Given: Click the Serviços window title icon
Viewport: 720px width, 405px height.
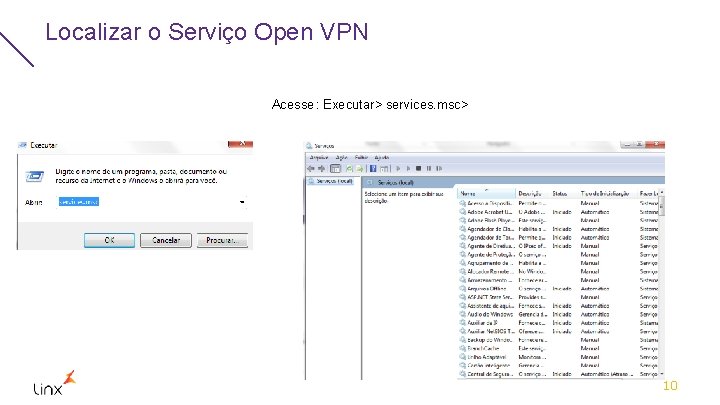Looking at the screenshot, I should [309, 146].
